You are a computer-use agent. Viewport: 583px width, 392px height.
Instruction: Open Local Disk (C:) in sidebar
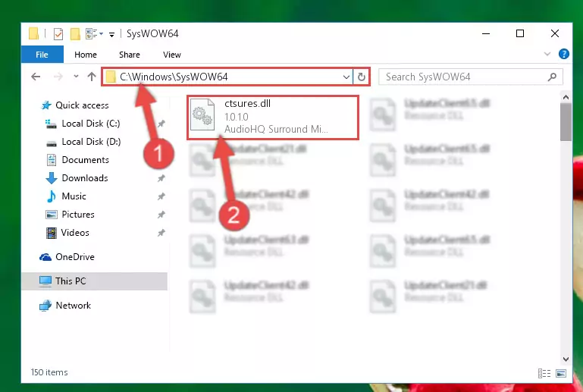pos(91,124)
